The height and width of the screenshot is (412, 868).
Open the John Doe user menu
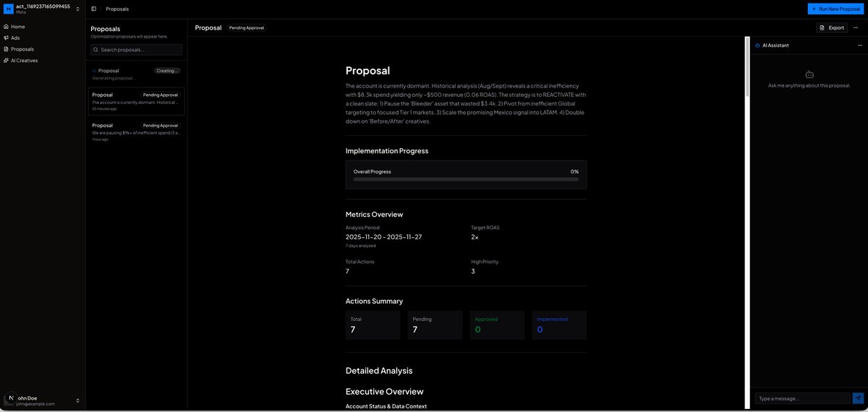[x=43, y=400]
